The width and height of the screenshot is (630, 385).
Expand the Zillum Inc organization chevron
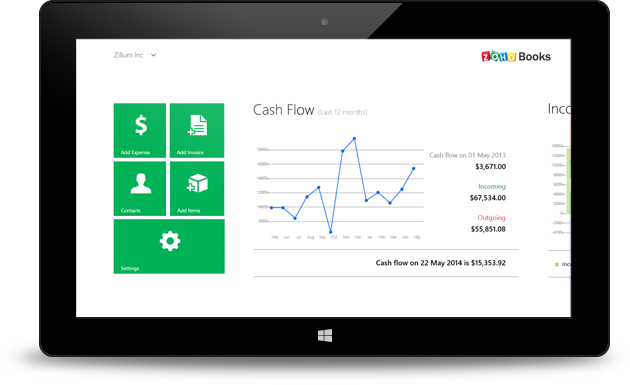(x=153, y=55)
